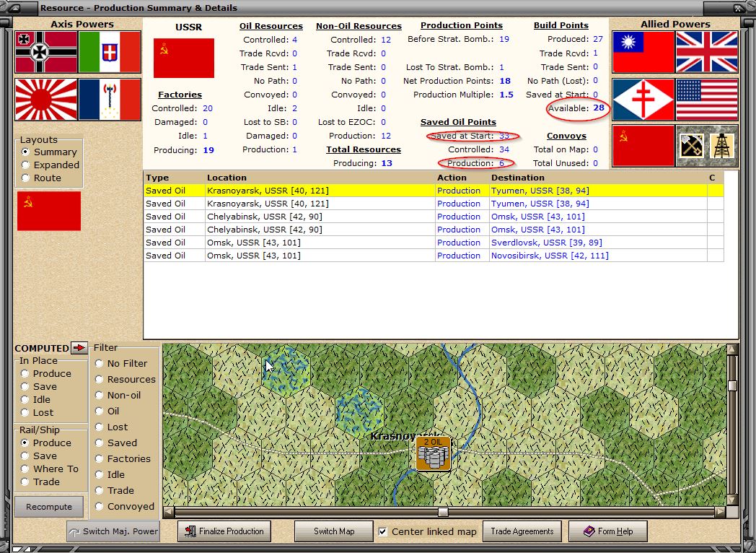756x553 pixels.
Task: Select the Free France cross of Lorraine flag
Action: [x=643, y=100]
